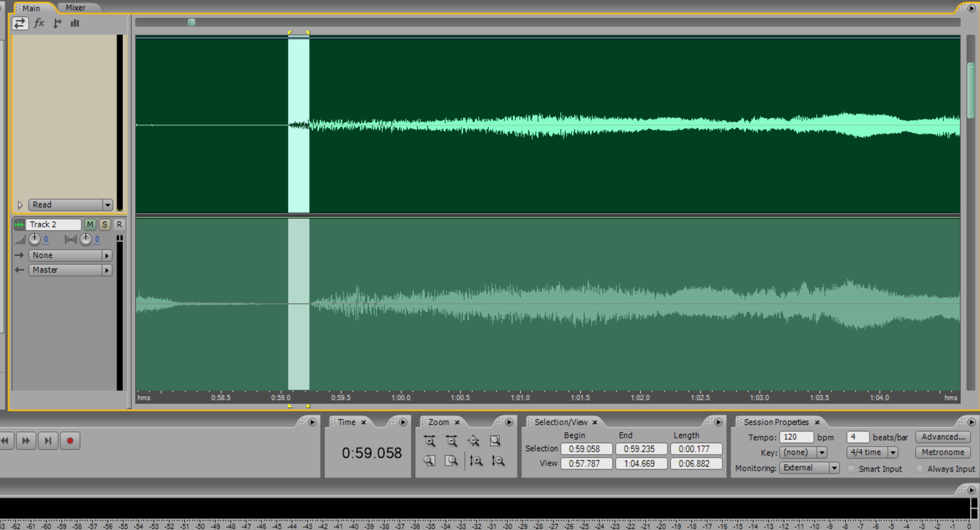Show the FX effects track controls
This screenshot has width=980, height=530.
click(x=39, y=23)
